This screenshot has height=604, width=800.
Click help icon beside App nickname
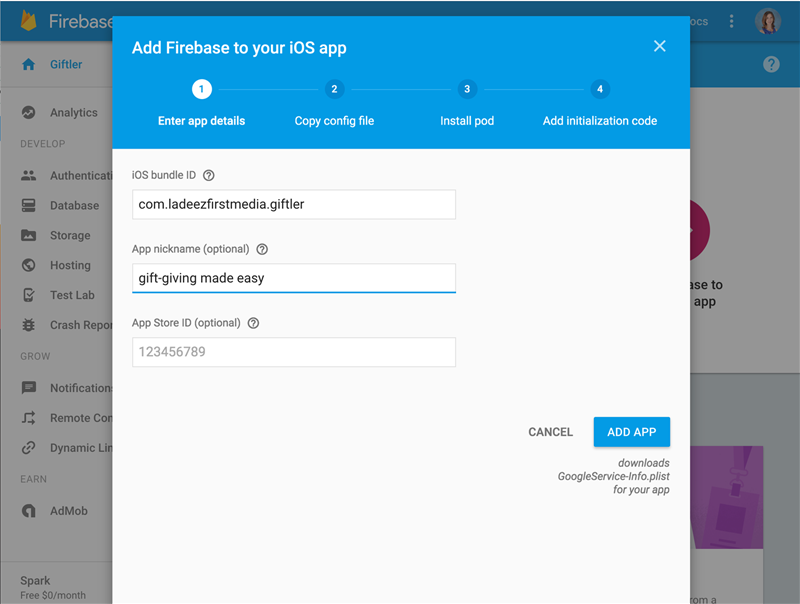coord(262,249)
